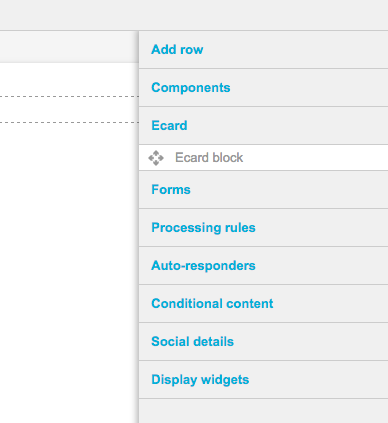Expand the Processing rules section
The height and width of the screenshot is (423, 388).
point(263,228)
